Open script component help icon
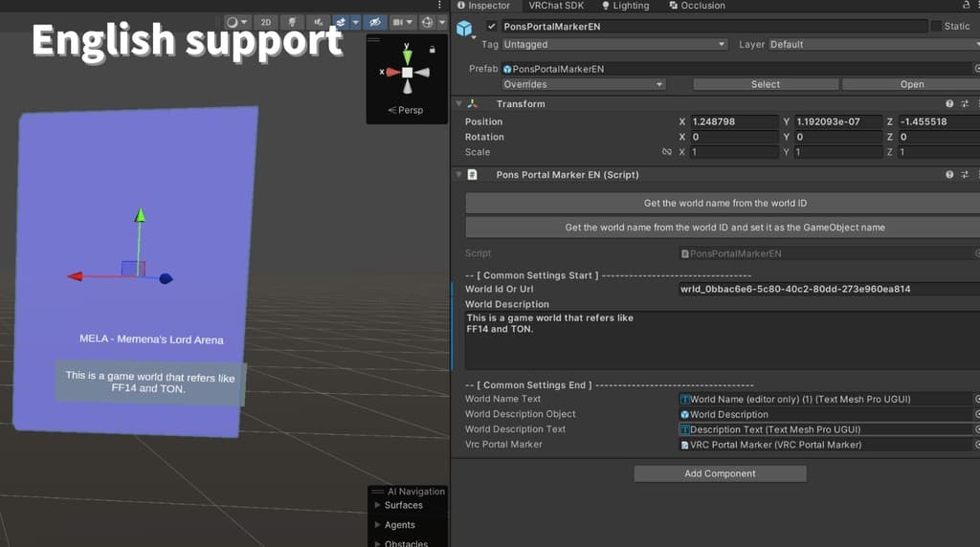980x547 pixels. (x=949, y=175)
